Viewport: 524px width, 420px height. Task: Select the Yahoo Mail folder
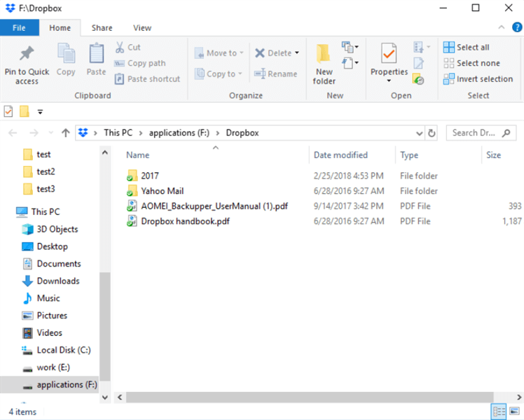tap(155, 191)
